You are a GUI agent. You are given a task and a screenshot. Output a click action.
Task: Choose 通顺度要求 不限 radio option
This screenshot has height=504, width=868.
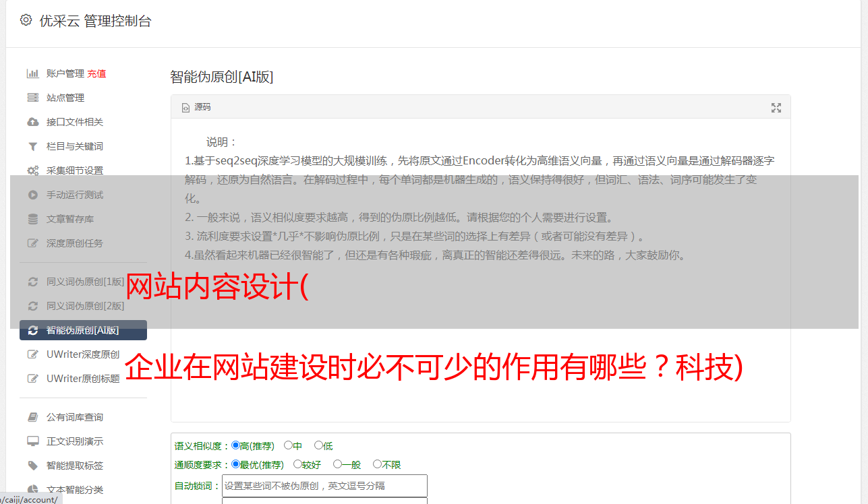point(377,464)
